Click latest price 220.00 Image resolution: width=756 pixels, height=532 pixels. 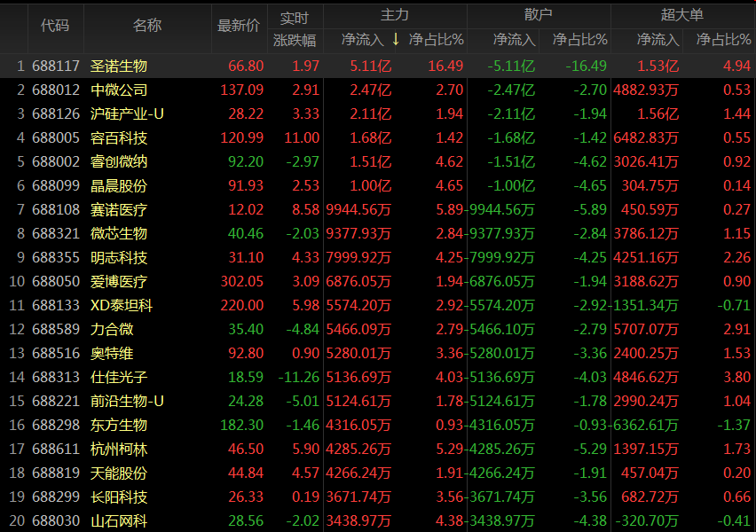click(x=242, y=306)
